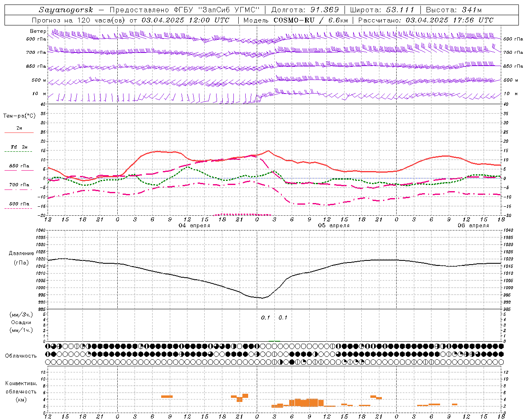
Task: Select the 'Прогноз на 120 часа(ов)' forecast text
Action: tap(79, 20)
